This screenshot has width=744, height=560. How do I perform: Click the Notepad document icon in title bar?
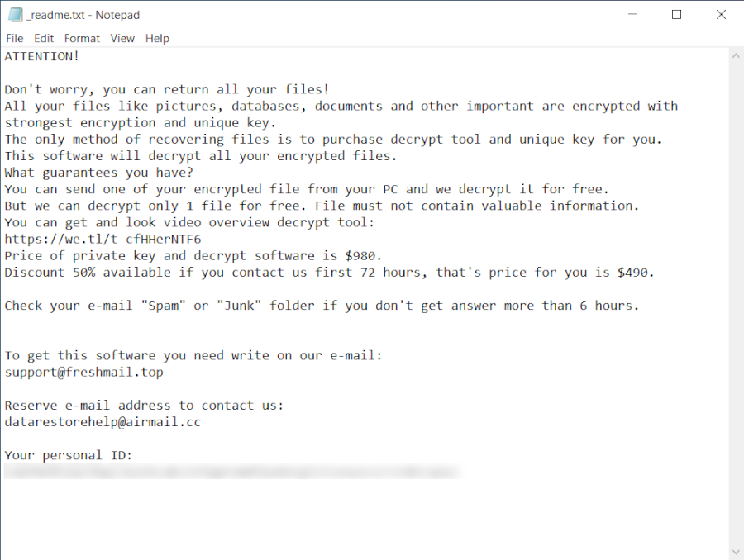coord(15,15)
